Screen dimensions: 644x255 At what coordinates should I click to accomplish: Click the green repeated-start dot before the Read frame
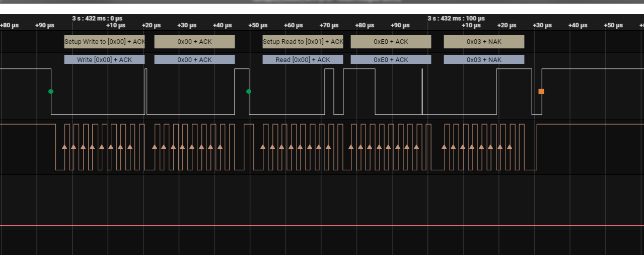249,91
